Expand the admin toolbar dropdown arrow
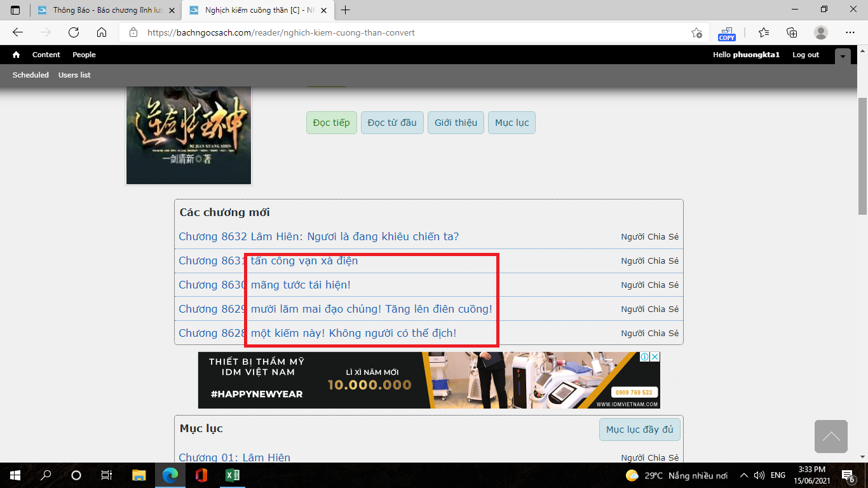868x488 pixels. 843,56
